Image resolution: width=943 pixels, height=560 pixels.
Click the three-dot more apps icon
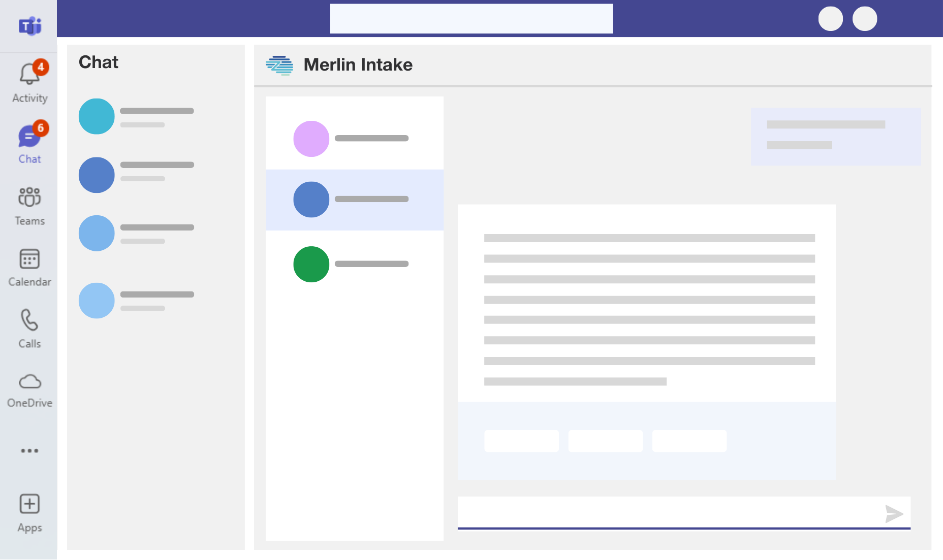tap(29, 451)
